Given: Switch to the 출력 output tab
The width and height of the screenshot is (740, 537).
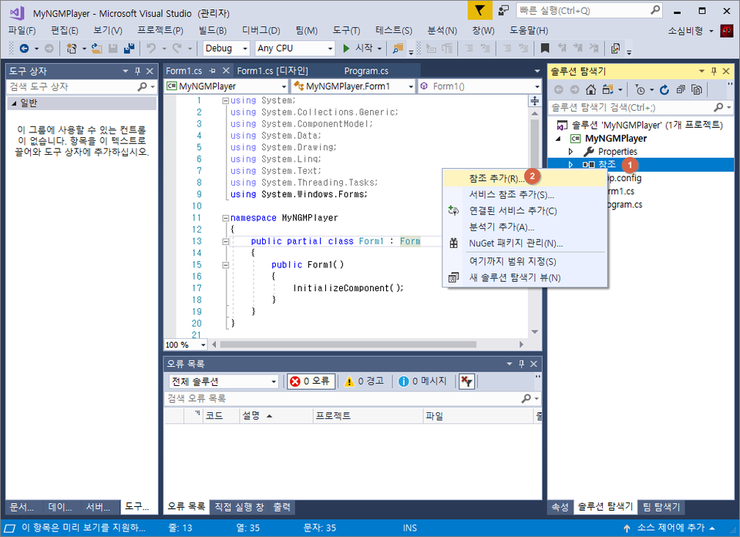Looking at the screenshot, I should [282, 507].
